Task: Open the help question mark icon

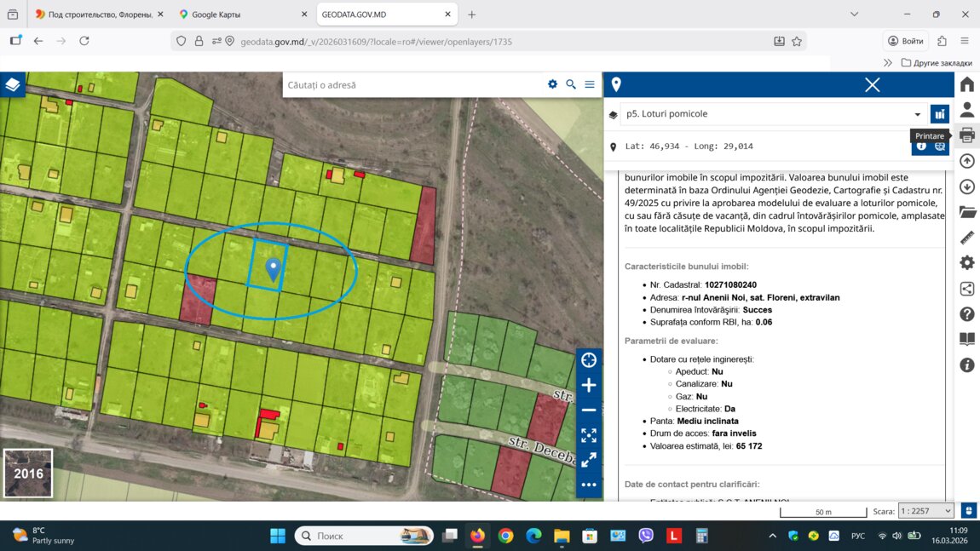Action: [x=966, y=314]
